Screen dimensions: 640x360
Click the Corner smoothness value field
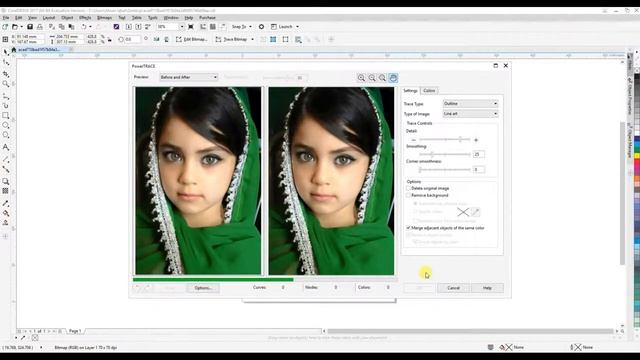click(478, 169)
